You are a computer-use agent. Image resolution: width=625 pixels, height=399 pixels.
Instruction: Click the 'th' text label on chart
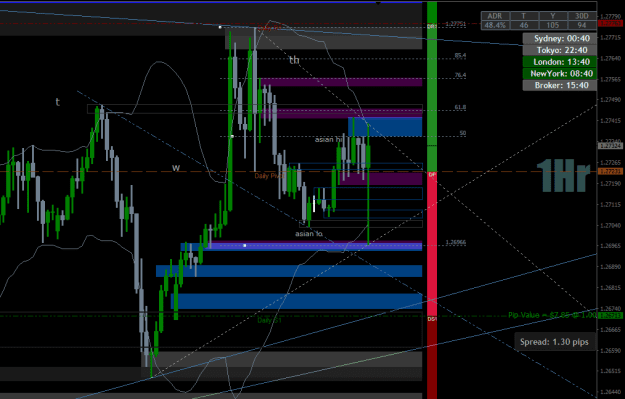coord(294,60)
